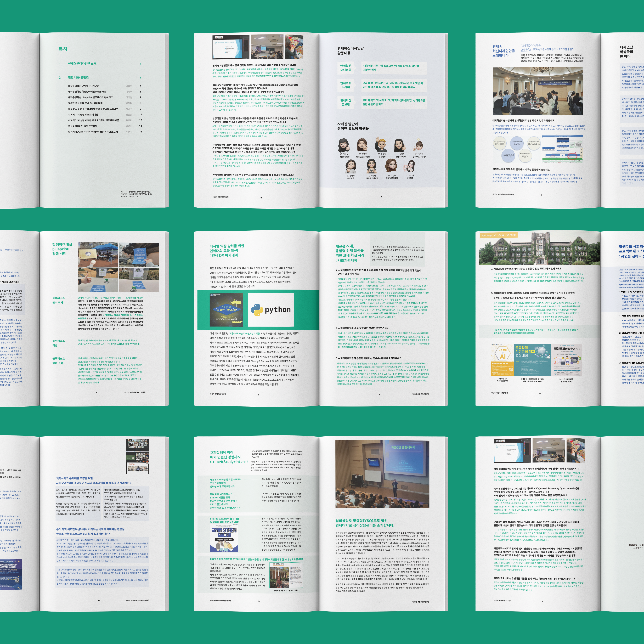Select heading '학생참여예산 blueprint 활동 사례'
The width and height of the screenshot is (644, 644).
[x=62, y=249]
